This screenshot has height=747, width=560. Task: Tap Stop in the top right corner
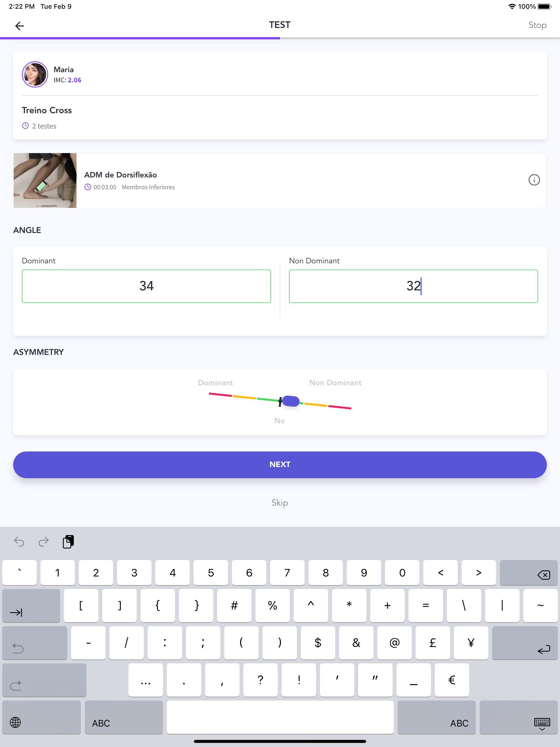coord(537,25)
